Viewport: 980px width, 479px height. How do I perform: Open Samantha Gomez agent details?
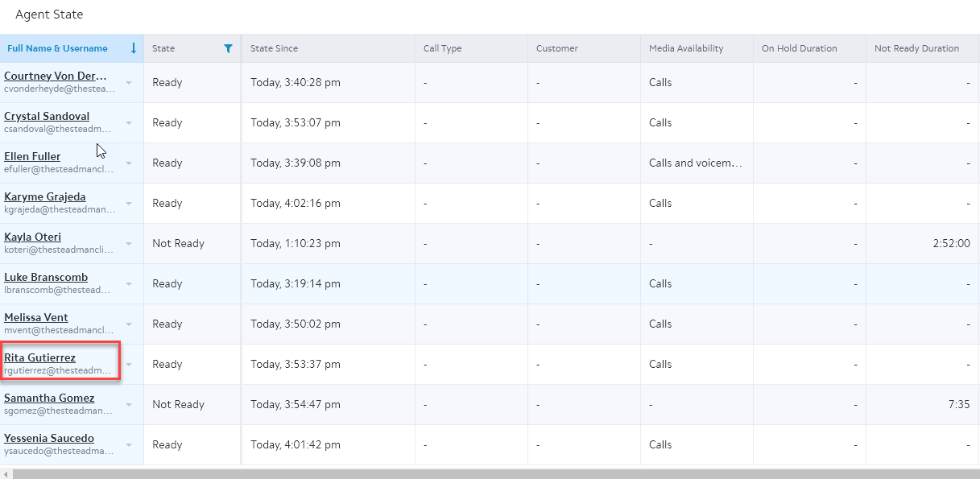[49, 398]
